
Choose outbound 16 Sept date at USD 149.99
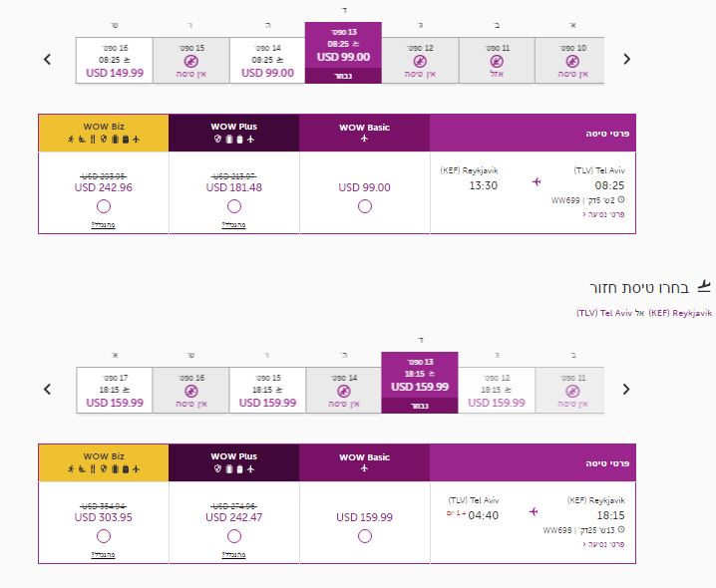tap(115, 61)
